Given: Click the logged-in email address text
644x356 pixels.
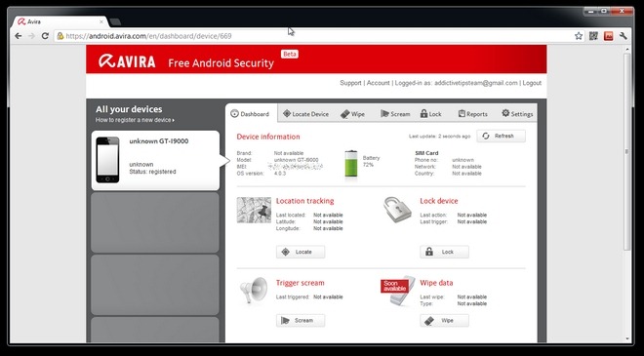Looking at the screenshot, I should click(476, 83).
